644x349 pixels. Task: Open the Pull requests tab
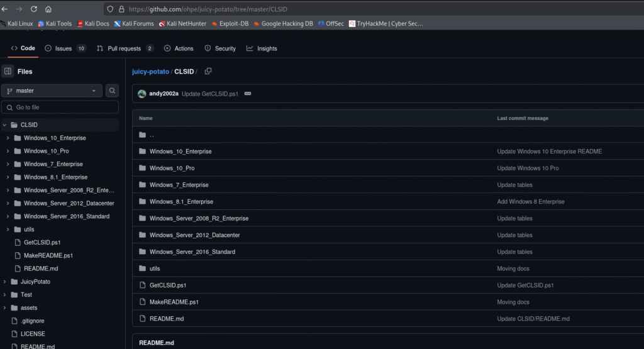pyautogui.click(x=124, y=48)
